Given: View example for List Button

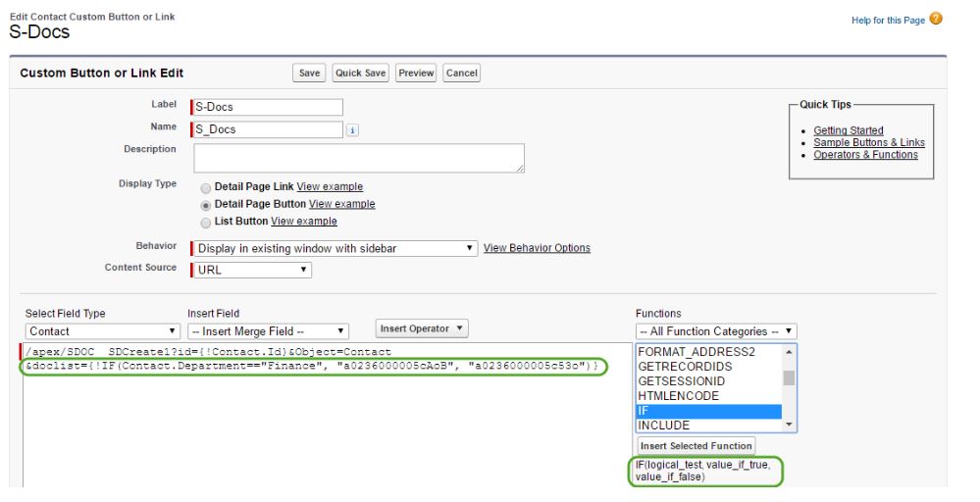Looking at the screenshot, I should pos(304,221).
